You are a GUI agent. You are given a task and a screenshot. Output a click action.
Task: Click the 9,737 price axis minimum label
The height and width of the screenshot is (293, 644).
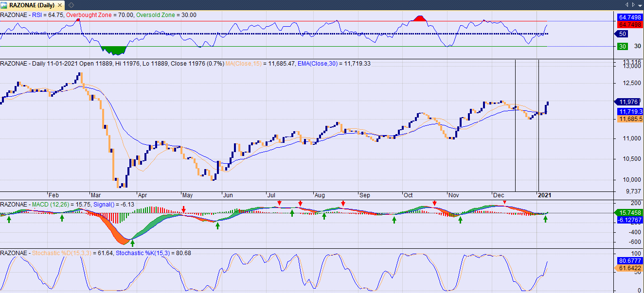[633, 191]
